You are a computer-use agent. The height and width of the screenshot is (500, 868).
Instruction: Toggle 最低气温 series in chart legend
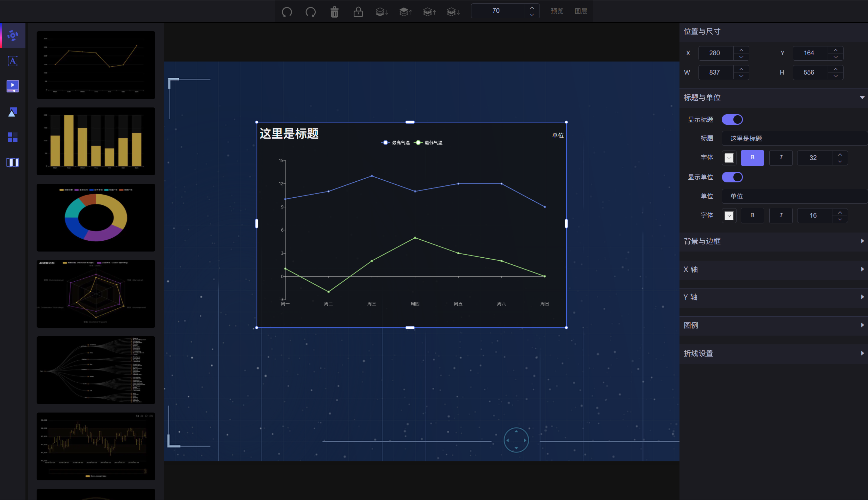click(428, 142)
